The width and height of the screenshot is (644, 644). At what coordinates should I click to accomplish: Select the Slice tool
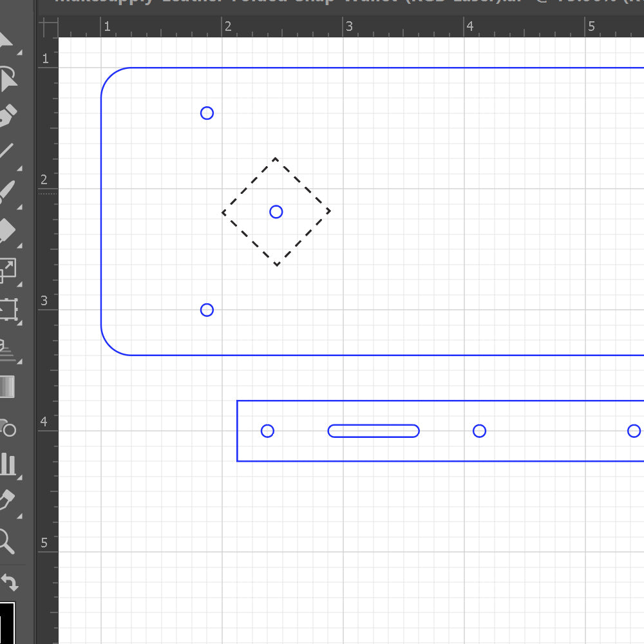(x=8, y=502)
